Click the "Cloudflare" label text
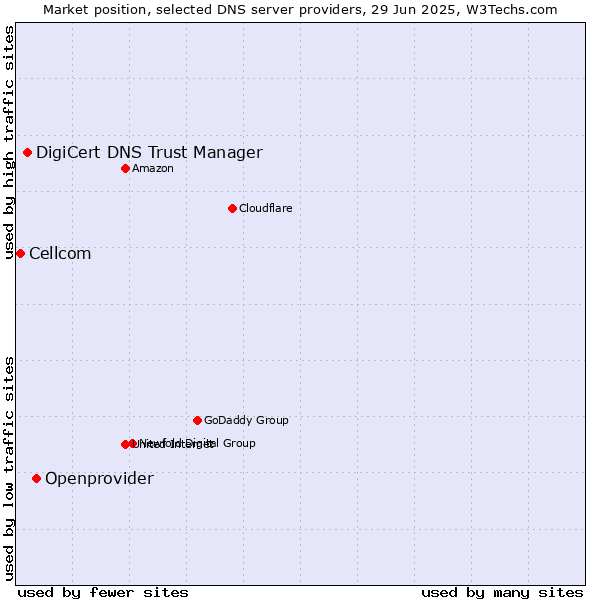This screenshot has height=600, width=600. pos(266,208)
